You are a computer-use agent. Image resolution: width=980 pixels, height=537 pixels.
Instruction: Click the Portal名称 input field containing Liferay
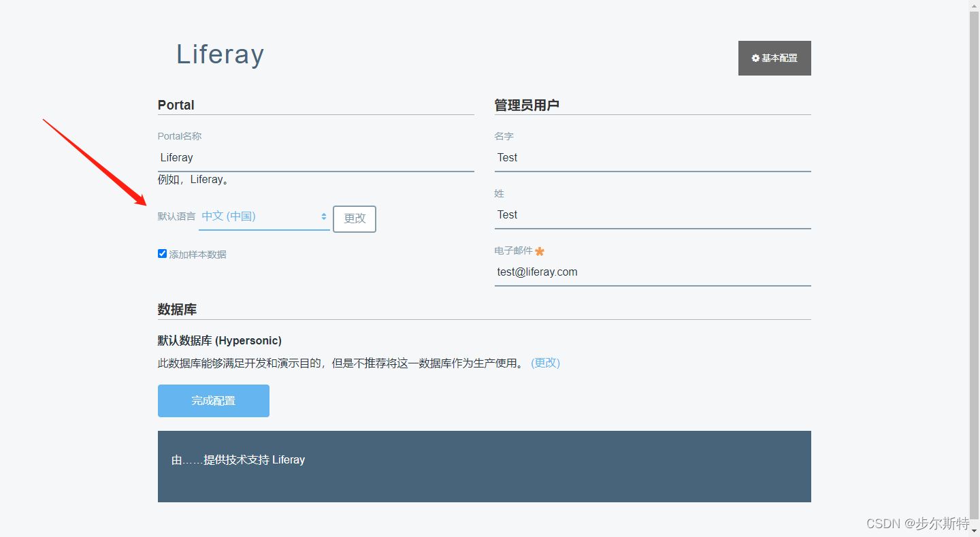point(316,157)
